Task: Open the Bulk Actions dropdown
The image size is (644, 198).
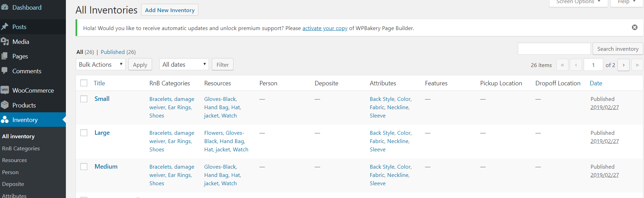Action: pos(100,64)
